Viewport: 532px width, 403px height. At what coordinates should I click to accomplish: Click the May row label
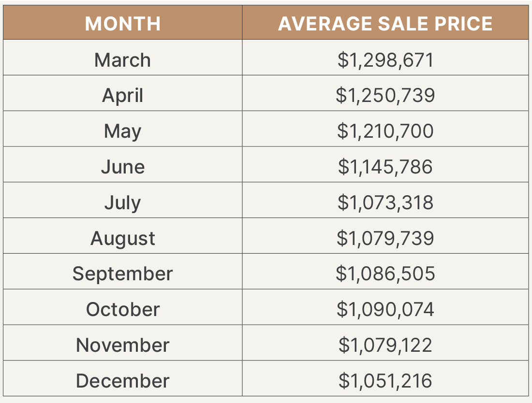point(123,131)
